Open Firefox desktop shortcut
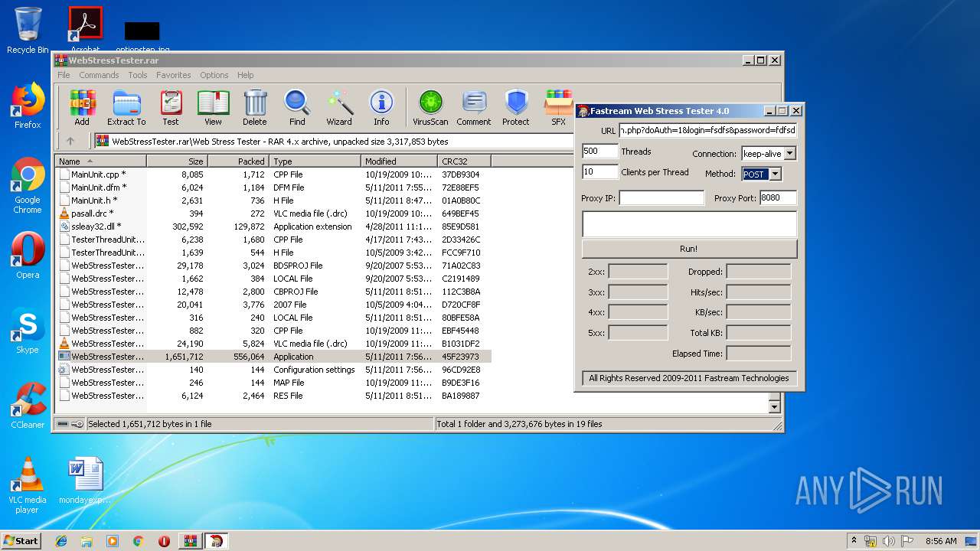Screen dimensions: 980x551 [28, 106]
